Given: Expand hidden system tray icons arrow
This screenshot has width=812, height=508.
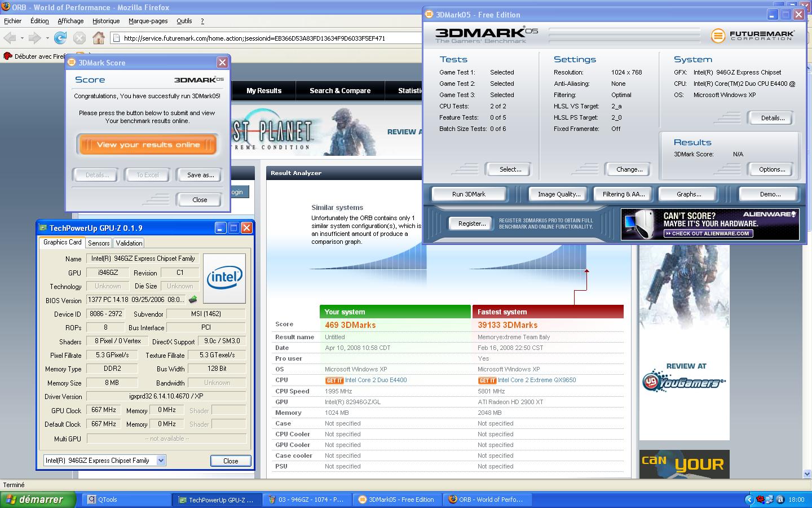Looking at the screenshot, I should pos(749,500).
